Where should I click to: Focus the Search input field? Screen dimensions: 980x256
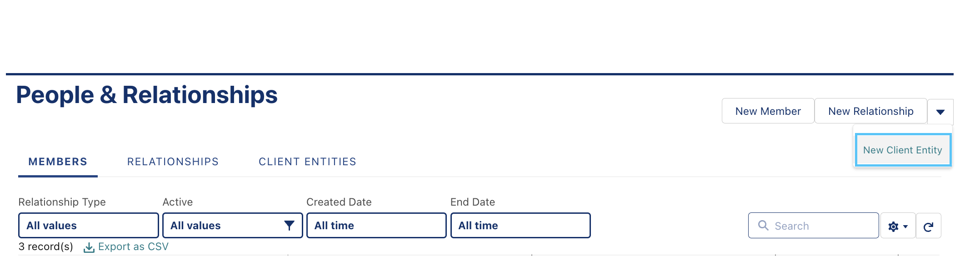tap(813, 226)
